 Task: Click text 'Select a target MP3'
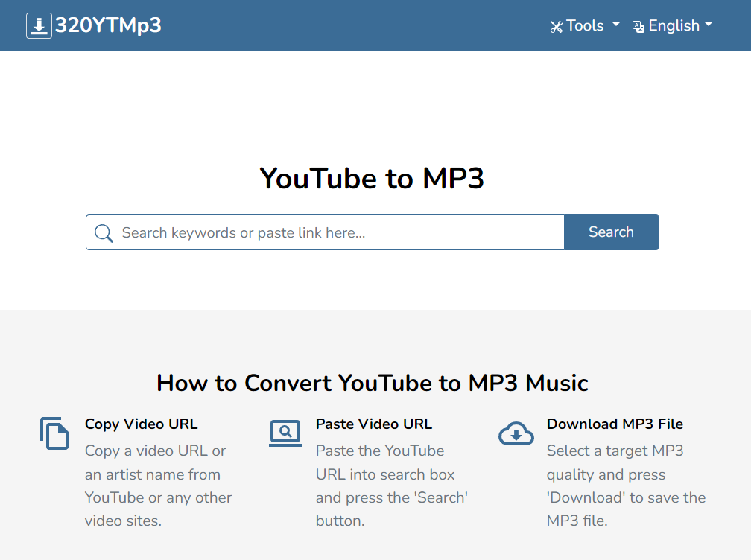(x=615, y=451)
